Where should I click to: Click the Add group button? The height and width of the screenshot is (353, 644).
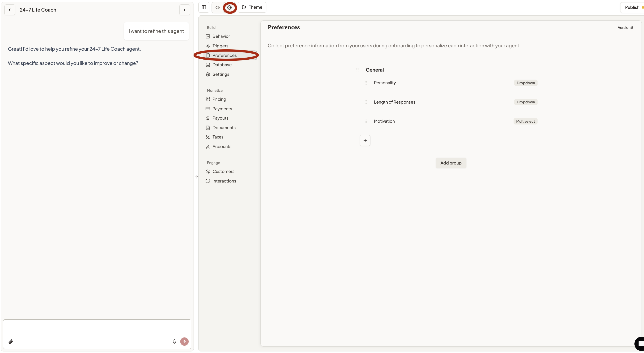[x=451, y=163]
